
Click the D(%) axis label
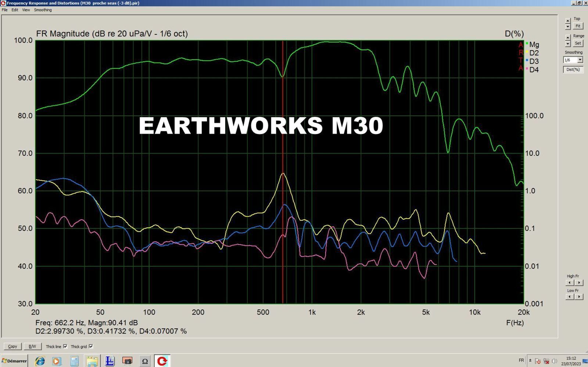click(x=514, y=34)
